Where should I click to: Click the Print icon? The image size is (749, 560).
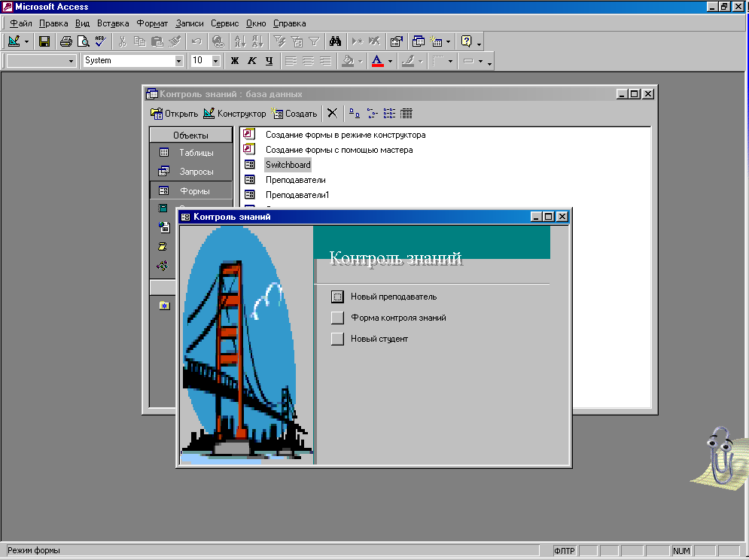[x=66, y=41]
